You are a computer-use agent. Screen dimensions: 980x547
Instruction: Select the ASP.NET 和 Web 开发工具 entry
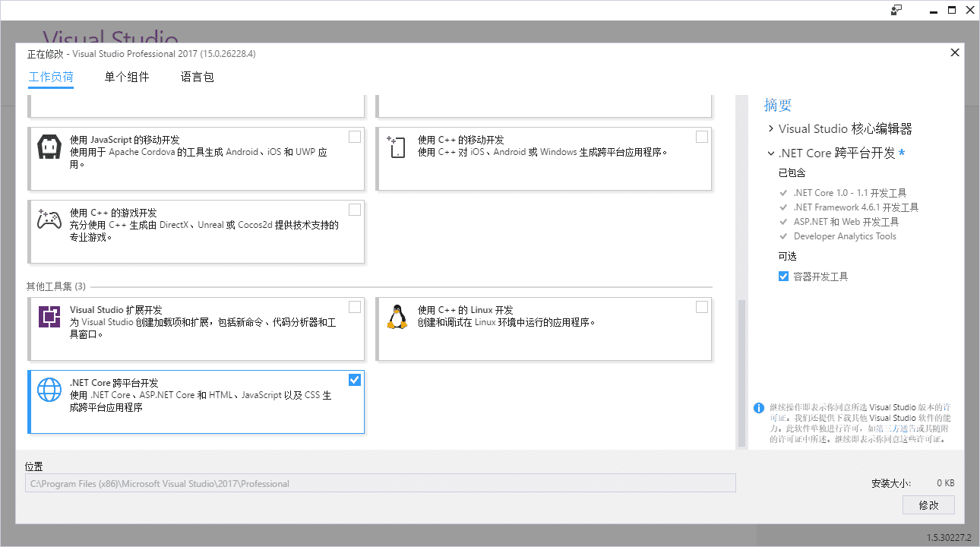pos(846,222)
